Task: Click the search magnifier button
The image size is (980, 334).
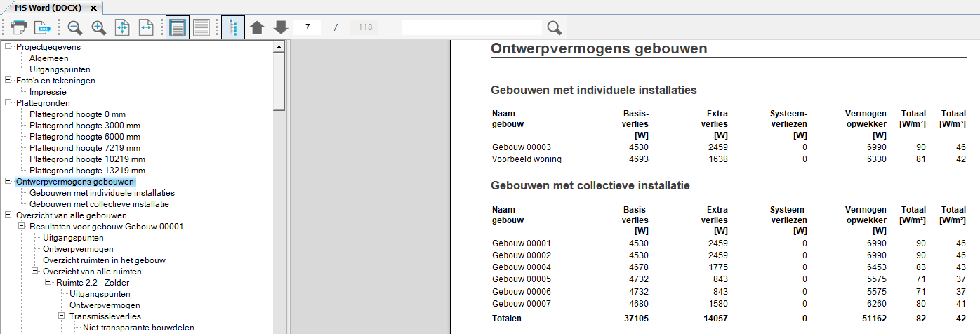Action: [x=555, y=28]
